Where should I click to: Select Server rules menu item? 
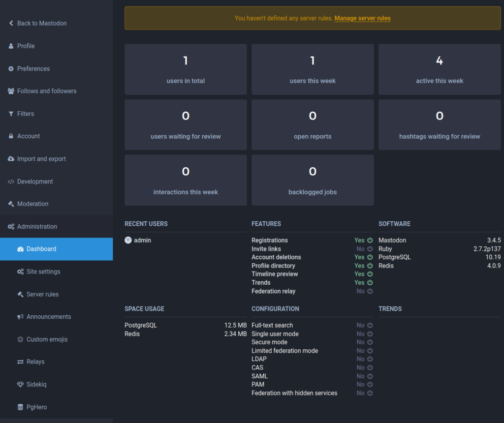tap(42, 294)
